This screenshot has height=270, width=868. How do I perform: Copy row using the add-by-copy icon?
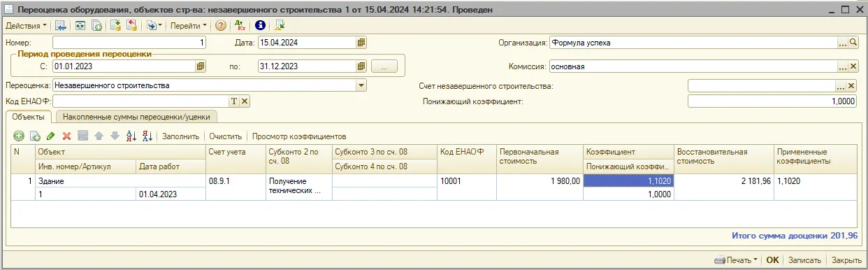tap(35, 136)
